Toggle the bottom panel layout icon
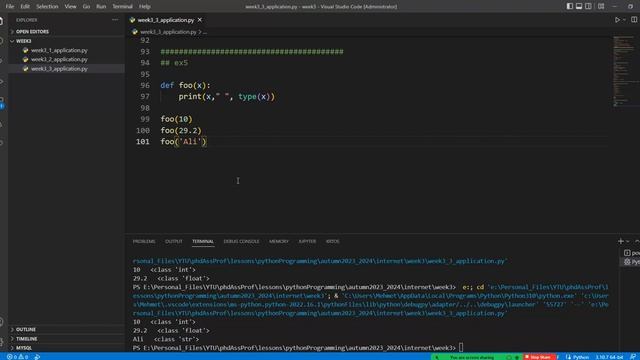Image resolution: width=640 pixels, height=360 pixels. tap(579, 6)
